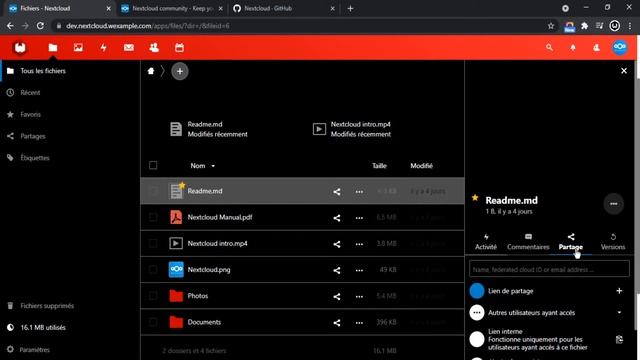Open sidebar more actions menu for Readme.md
The width and height of the screenshot is (640, 360).
point(613,204)
